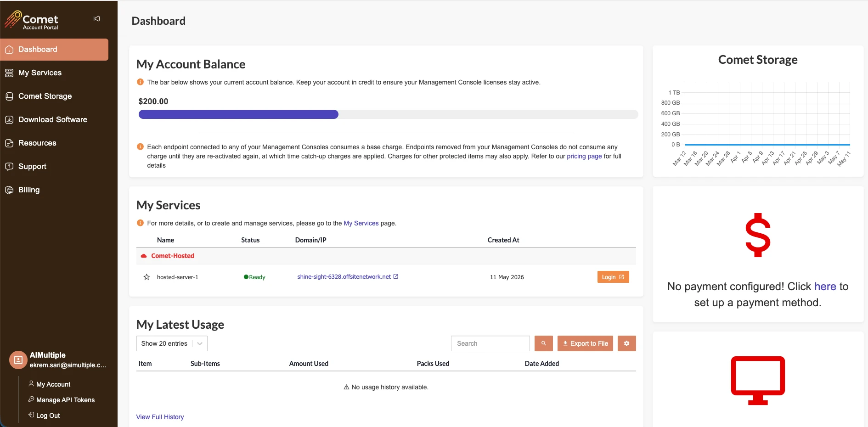Click the Created At column header
Viewport: 868px width, 427px height.
[x=503, y=240]
